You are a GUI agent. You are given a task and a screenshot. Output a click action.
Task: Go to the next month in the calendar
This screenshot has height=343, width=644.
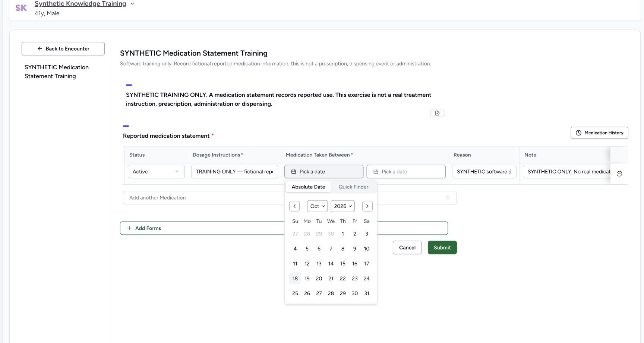click(367, 206)
